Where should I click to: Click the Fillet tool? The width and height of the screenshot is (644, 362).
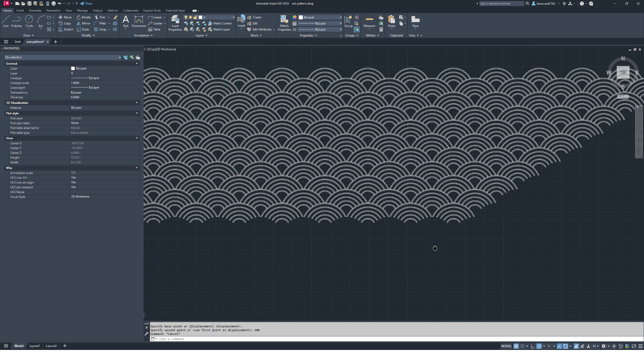tap(100, 23)
